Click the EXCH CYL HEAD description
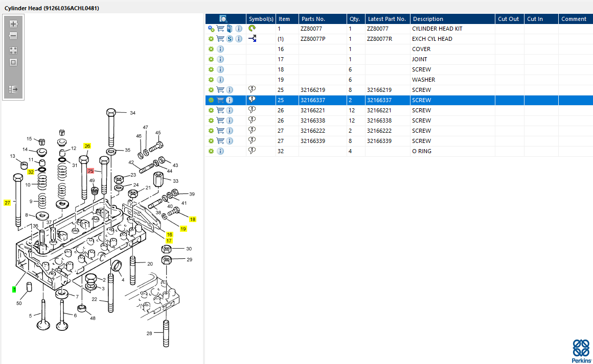The height and width of the screenshot is (364, 593). click(x=432, y=39)
